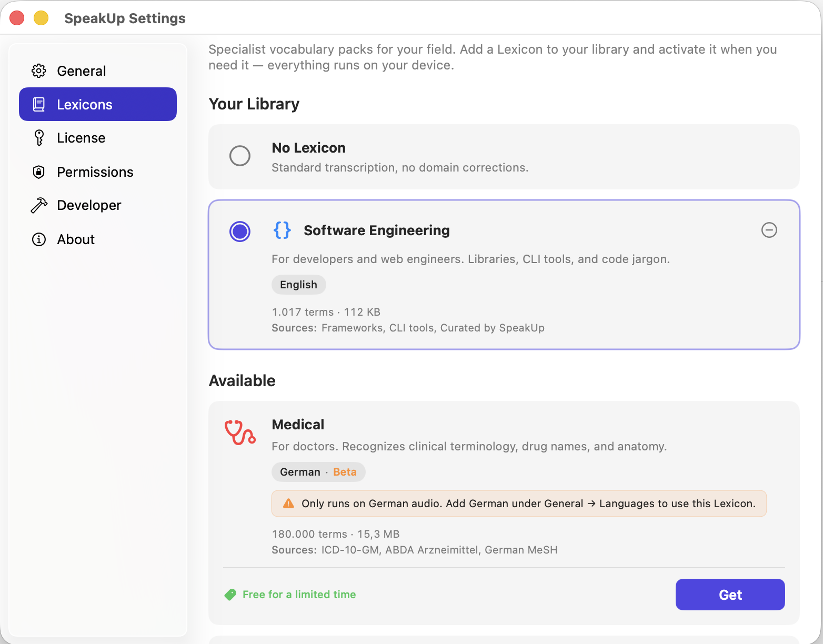
Task: Click the Software Engineering braces icon
Action: click(x=282, y=230)
